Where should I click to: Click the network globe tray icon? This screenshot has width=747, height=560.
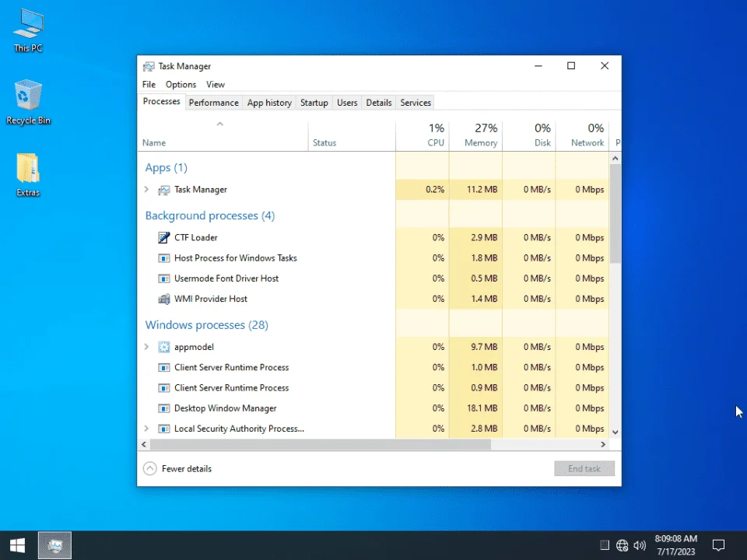[622, 545]
